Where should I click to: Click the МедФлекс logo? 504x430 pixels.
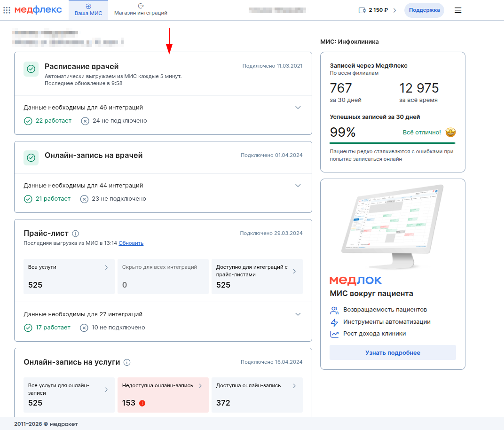(38, 10)
